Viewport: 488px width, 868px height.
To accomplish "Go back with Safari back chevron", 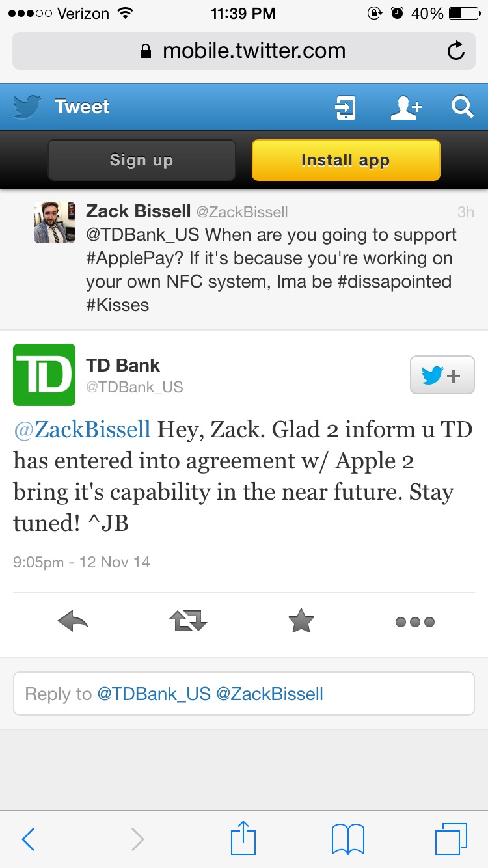I will (28, 839).
